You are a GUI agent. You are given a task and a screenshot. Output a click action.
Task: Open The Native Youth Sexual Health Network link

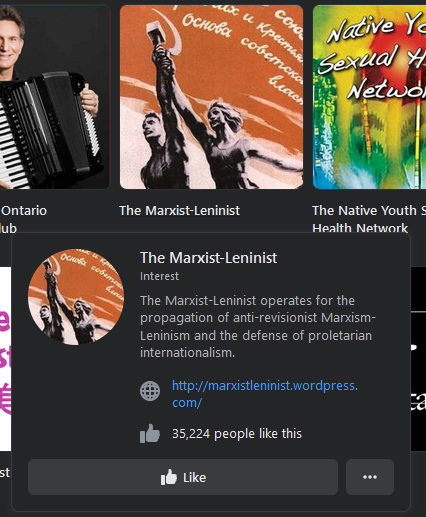[369, 219]
